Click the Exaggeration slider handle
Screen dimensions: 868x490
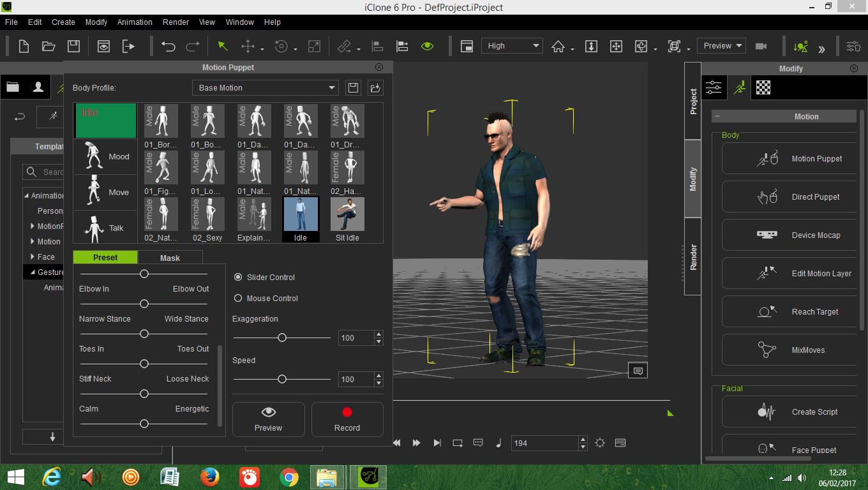[282, 338]
